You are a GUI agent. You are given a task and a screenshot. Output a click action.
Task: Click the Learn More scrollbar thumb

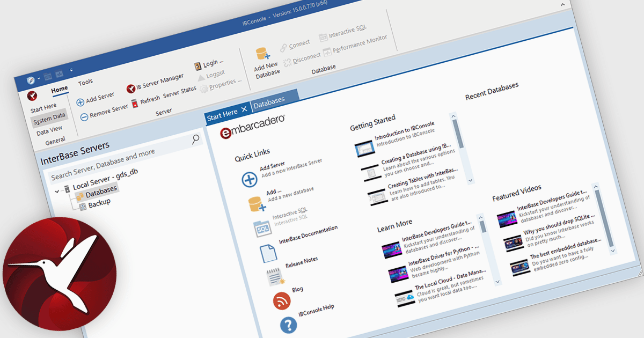click(484, 226)
